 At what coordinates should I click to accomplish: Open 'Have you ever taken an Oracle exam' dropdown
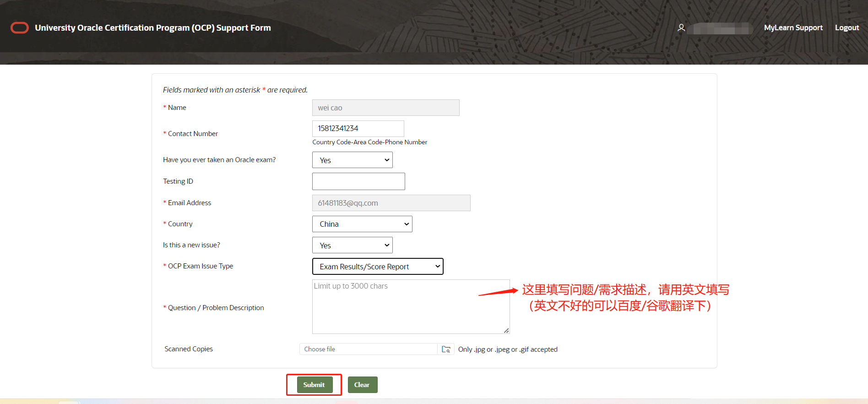click(353, 160)
